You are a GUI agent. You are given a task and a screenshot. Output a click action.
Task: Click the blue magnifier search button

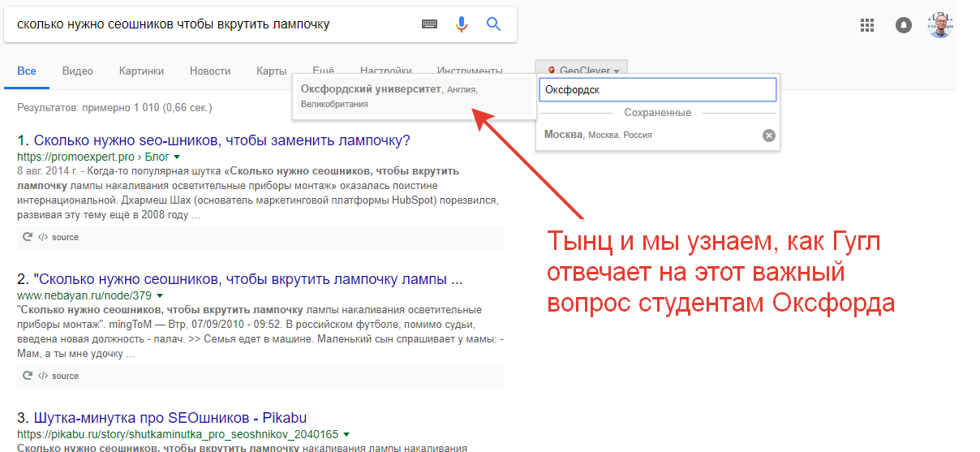point(493,24)
